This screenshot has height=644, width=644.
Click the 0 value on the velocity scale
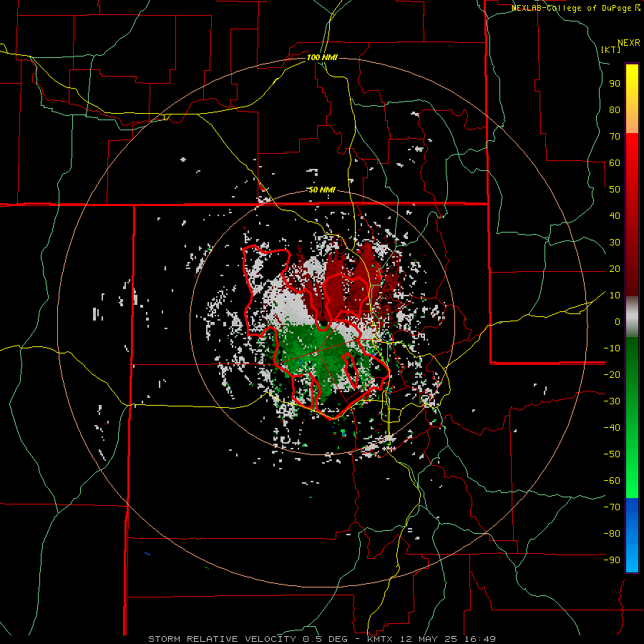click(x=618, y=321)
